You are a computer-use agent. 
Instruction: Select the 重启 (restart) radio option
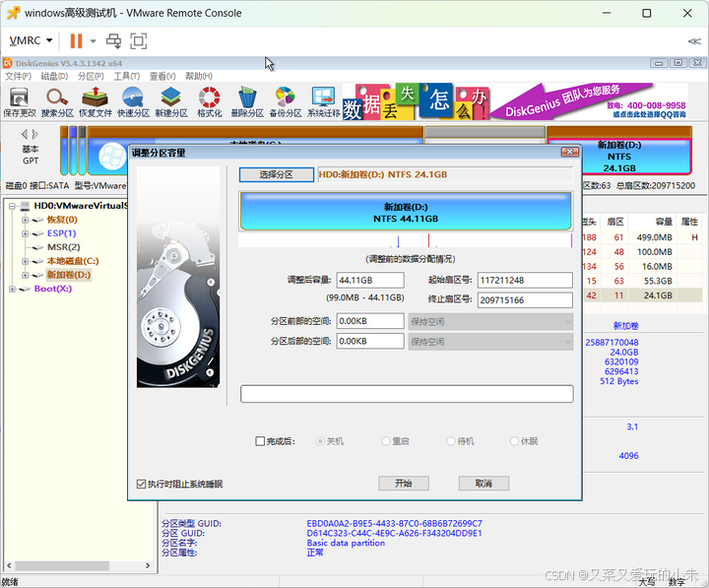pos(386,441)
